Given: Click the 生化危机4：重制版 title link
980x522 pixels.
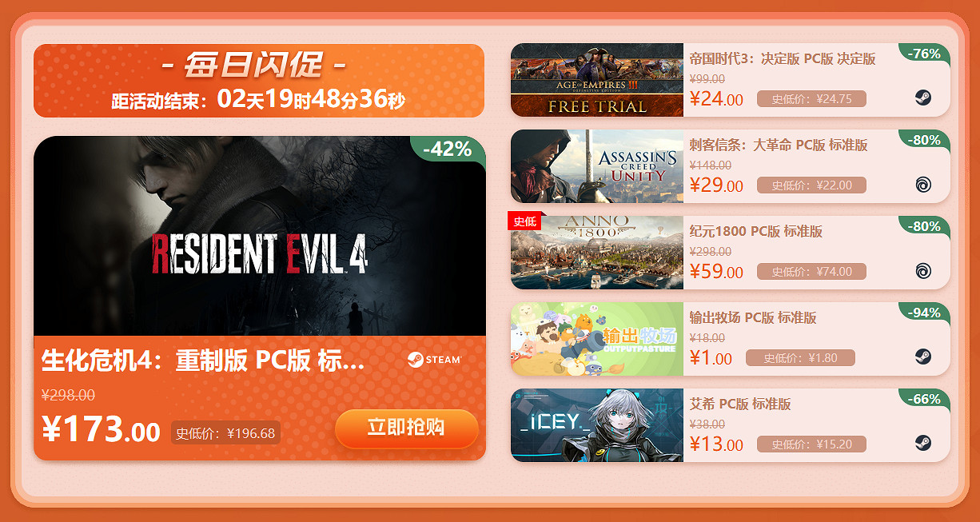Looking at the screenshot, I should tap(203, 361).
